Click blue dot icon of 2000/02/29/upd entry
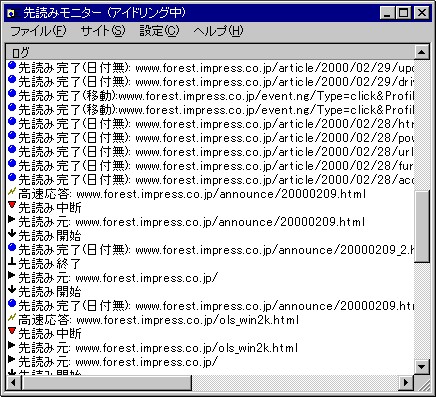Viewport: 436px width, 397px height. [x=12, y=66]
